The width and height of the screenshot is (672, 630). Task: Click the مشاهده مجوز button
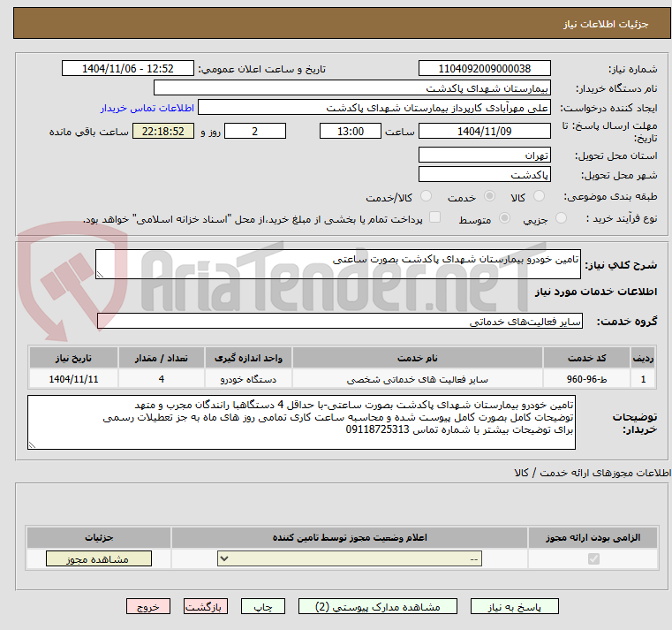[99, 558]
